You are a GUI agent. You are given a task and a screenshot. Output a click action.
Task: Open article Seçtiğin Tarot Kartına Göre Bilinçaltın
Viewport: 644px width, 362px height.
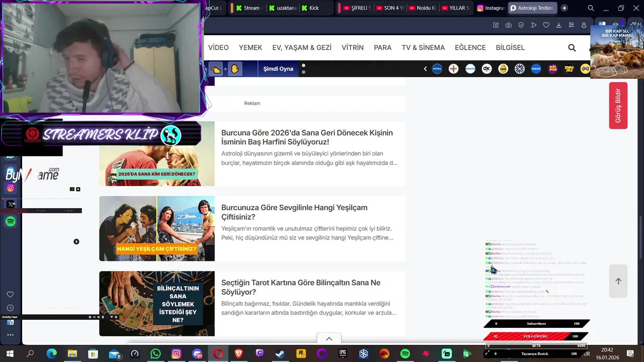click(301, 287)
